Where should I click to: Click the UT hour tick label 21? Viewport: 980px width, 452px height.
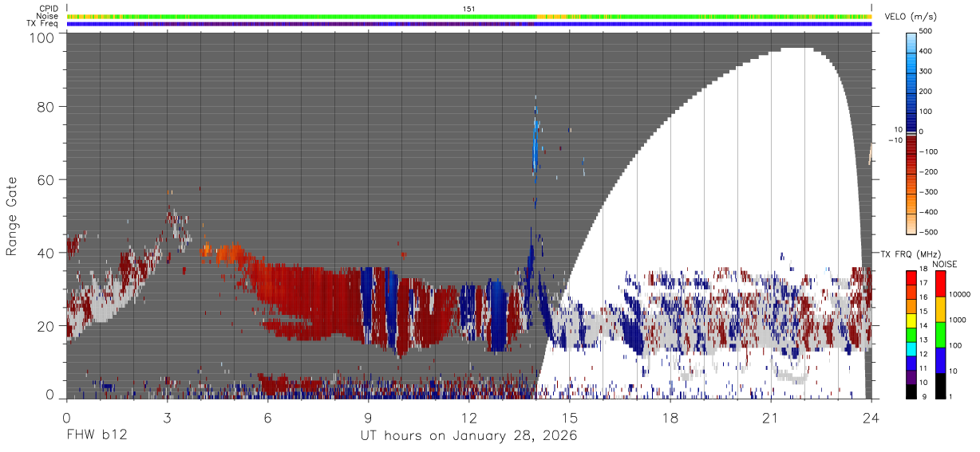(x=771, y=417)
